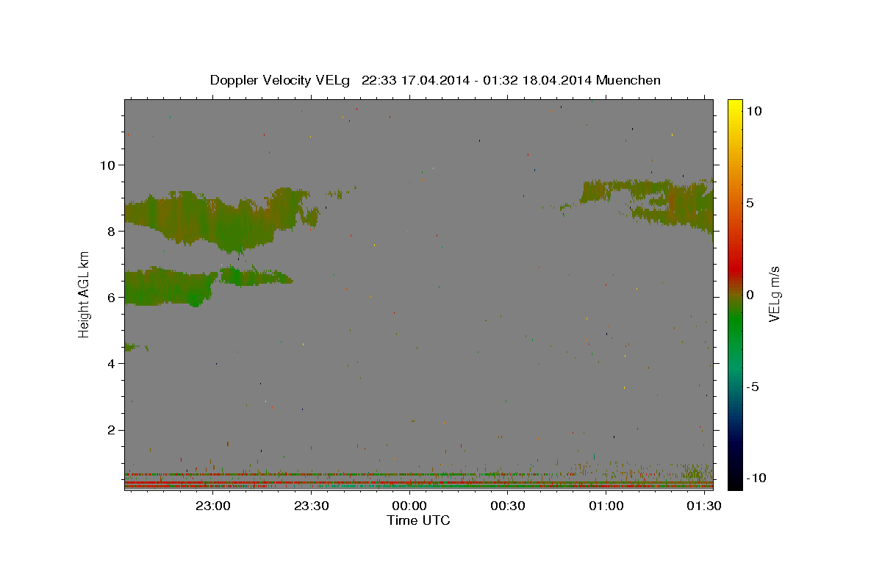Click the colorbar value "10" at top
The width and height of the screenshot is (882, 588).
(755, 111)
